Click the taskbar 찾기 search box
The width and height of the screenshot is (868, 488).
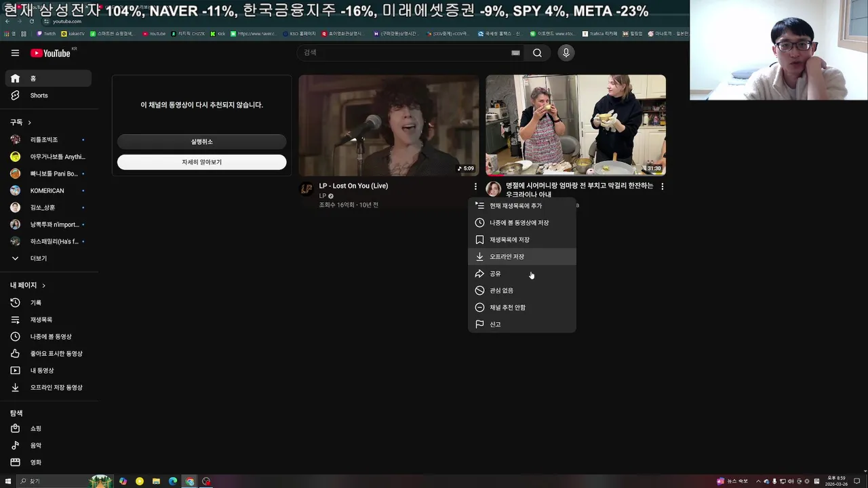(53, 481)
